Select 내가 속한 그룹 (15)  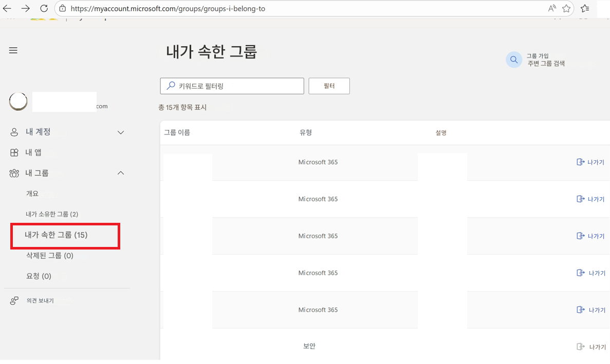(57, 235)
